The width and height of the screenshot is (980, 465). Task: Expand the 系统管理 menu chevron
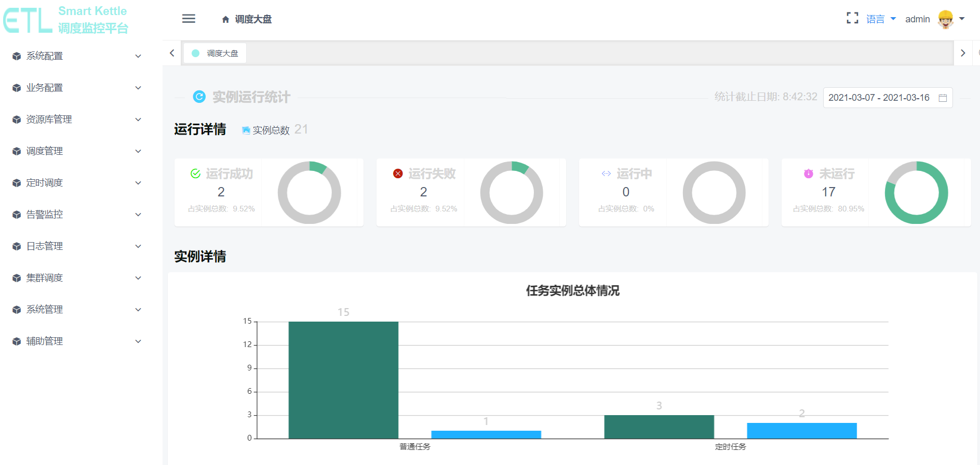point(138,310)
